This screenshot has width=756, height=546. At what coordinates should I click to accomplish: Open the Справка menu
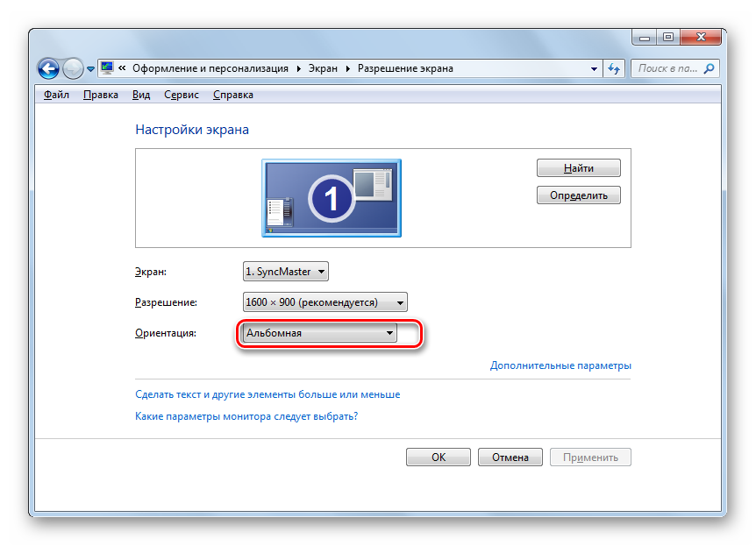(x=233, y=95)
